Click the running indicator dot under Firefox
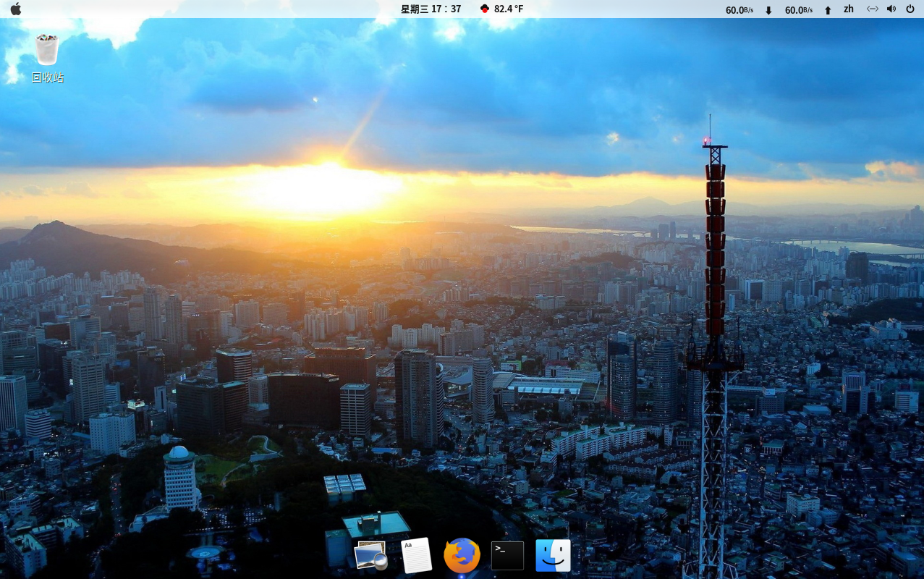 [x=462, y=576]
